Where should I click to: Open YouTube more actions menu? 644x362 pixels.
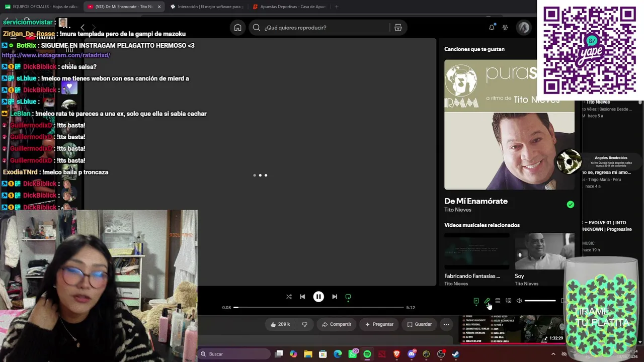(x=446, y=324)
